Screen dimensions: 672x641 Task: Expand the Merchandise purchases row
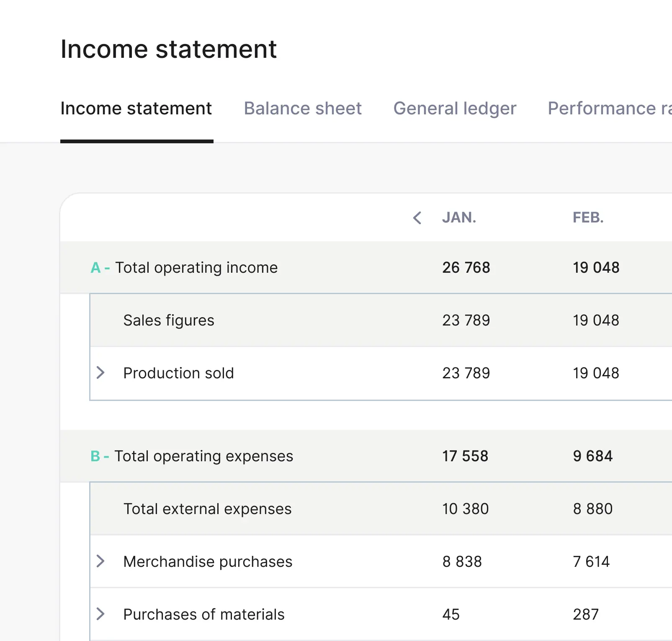tap(100, 561)
